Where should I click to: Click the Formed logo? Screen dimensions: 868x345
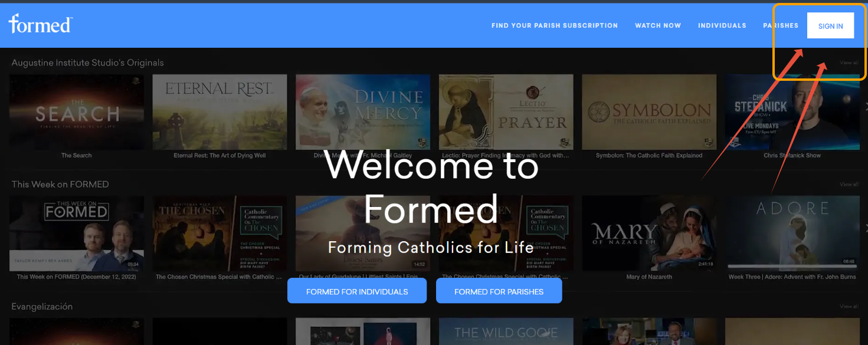pyautogui.click(x=41, y=24)
